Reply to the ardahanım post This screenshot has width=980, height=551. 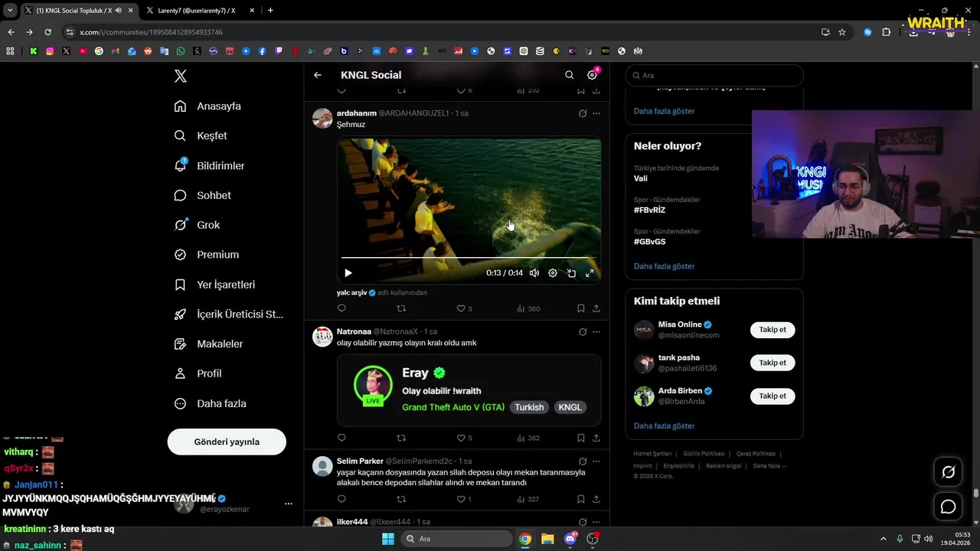pos(341,308)
